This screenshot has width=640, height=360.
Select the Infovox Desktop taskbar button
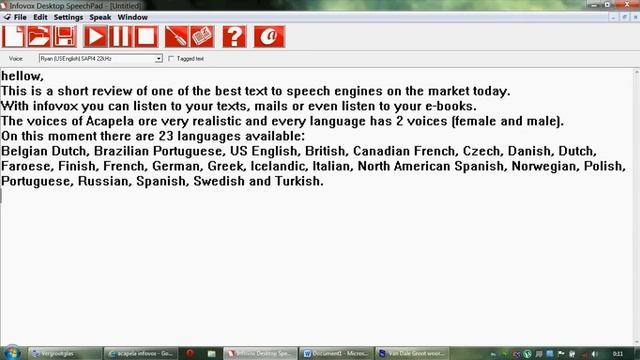(260, 353)
